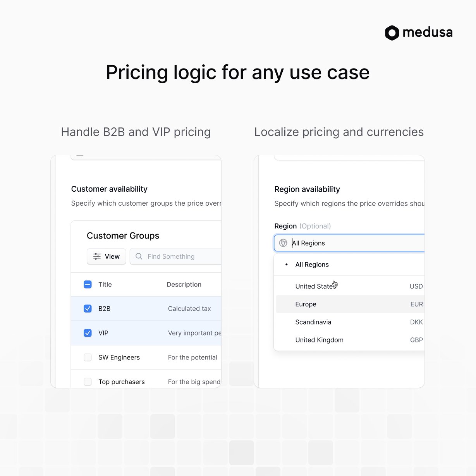Viewport: 476px width, 476px height.
Task: Open the View options button
Action: pyautogui.click(x=107, y=256)
